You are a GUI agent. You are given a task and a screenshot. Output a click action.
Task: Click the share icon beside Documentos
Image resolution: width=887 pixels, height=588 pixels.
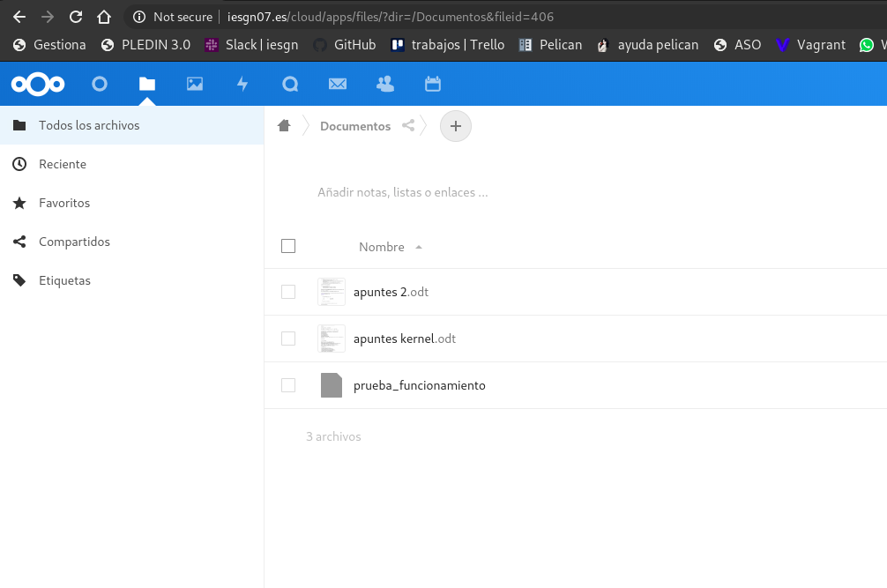pos(408,126)
